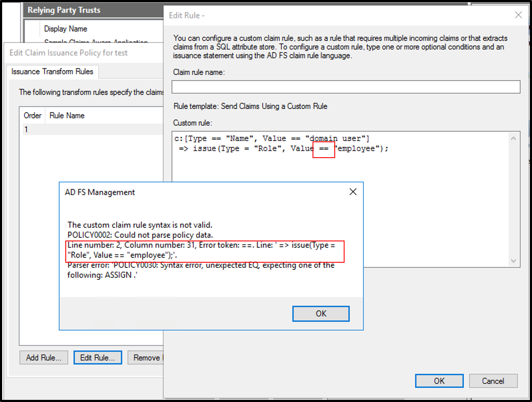Click the Edit Rule... button
Screen dimensions: 532x402
[x=97, y=358]
